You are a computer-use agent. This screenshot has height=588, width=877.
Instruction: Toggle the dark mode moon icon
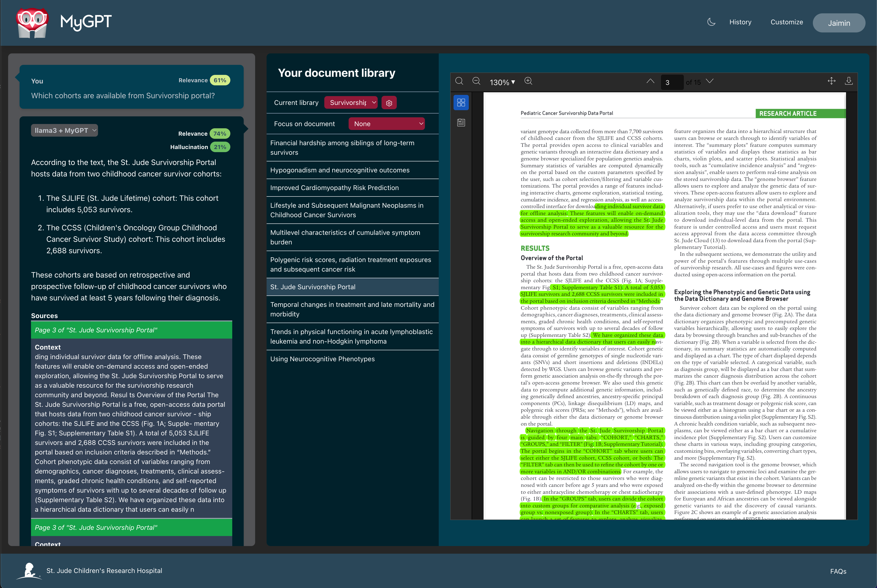pos(711,22)
